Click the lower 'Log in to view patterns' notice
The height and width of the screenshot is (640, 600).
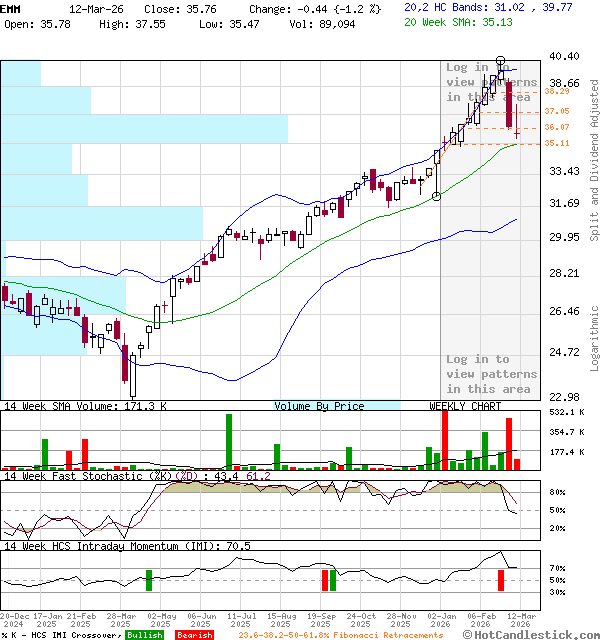491,374
